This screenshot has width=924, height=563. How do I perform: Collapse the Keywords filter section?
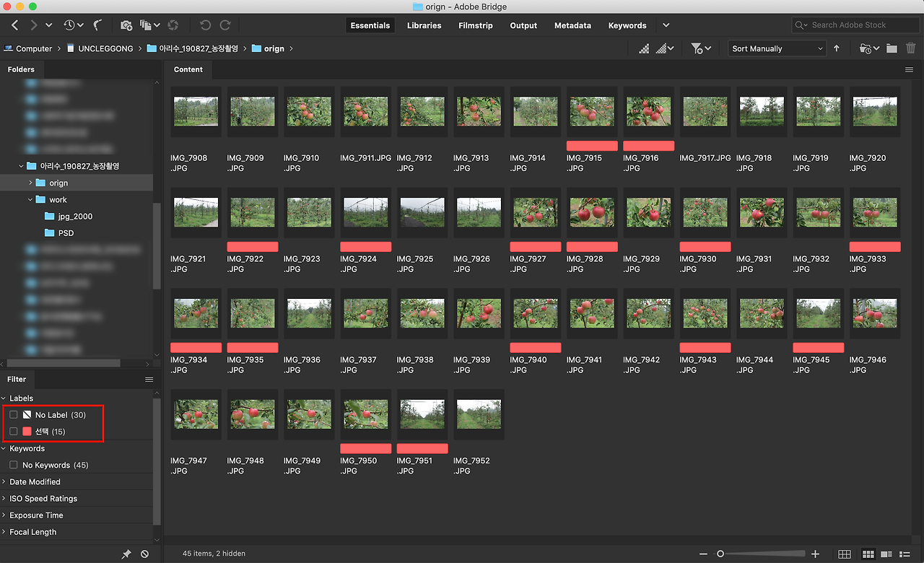pos(4,449)
